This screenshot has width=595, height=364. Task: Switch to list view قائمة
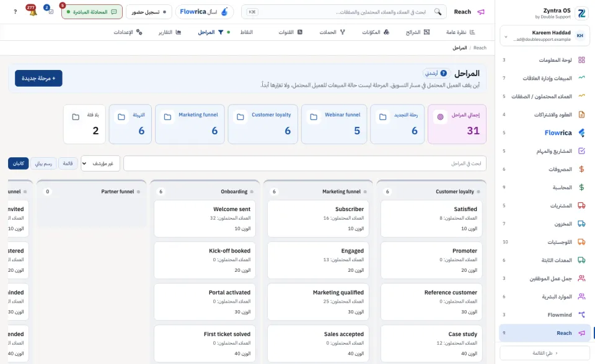[68, 163]
